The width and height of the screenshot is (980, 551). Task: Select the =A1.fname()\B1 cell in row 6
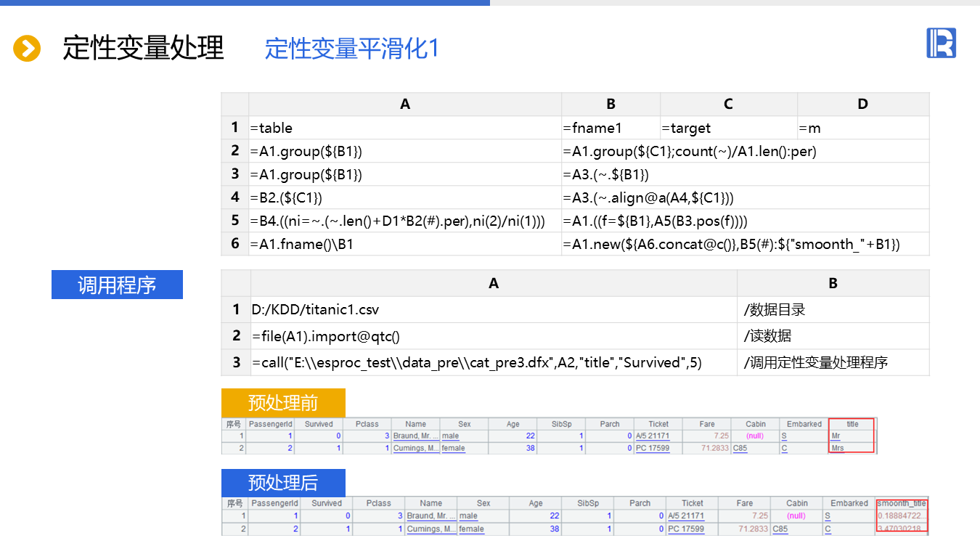(404, 244)
